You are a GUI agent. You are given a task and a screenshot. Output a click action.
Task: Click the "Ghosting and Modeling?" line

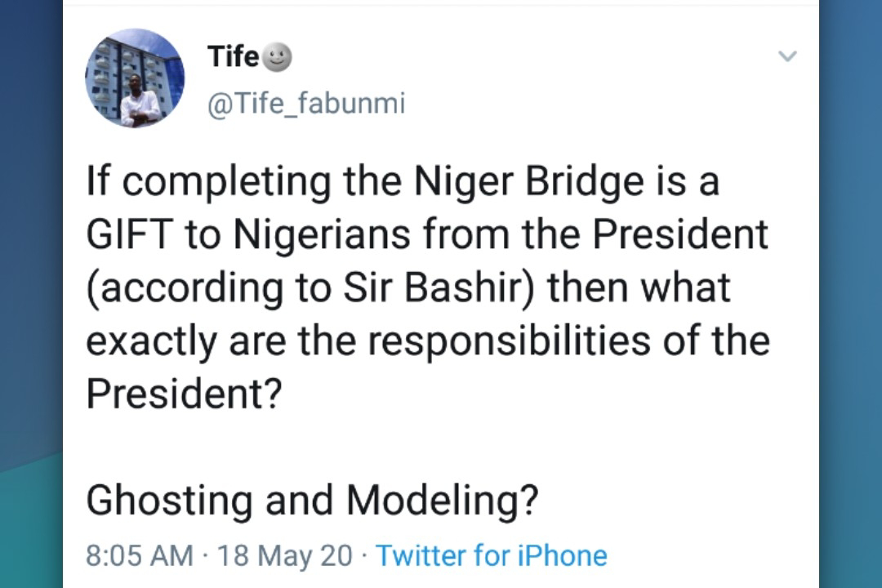tap(313, 501)
